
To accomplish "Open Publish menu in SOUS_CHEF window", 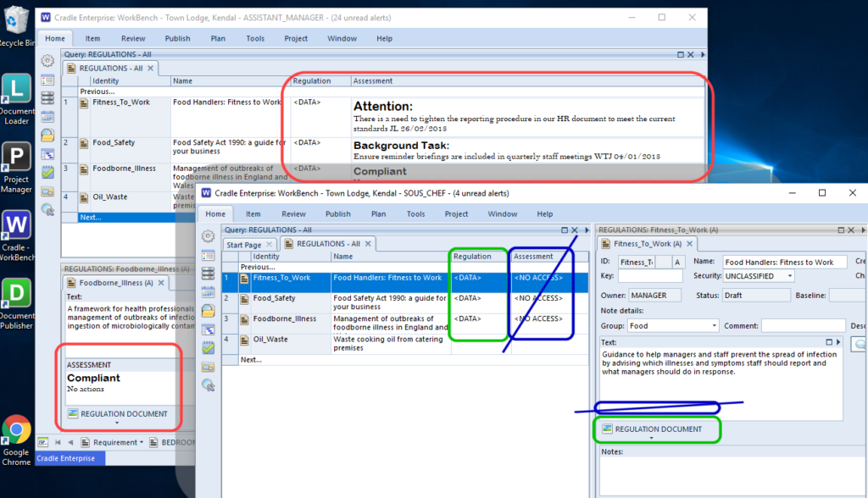I will pos(337,214).
